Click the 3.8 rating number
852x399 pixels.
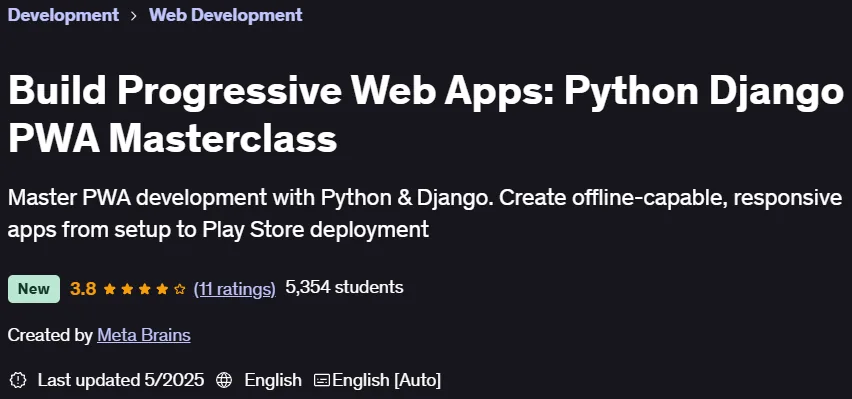click(x=83, y=289)
